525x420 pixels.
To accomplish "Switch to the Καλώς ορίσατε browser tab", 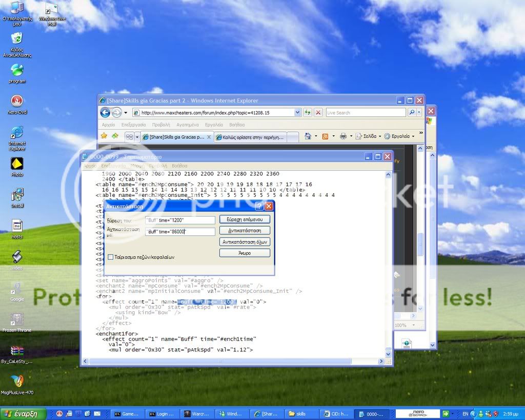I will [x=249, y=137].
